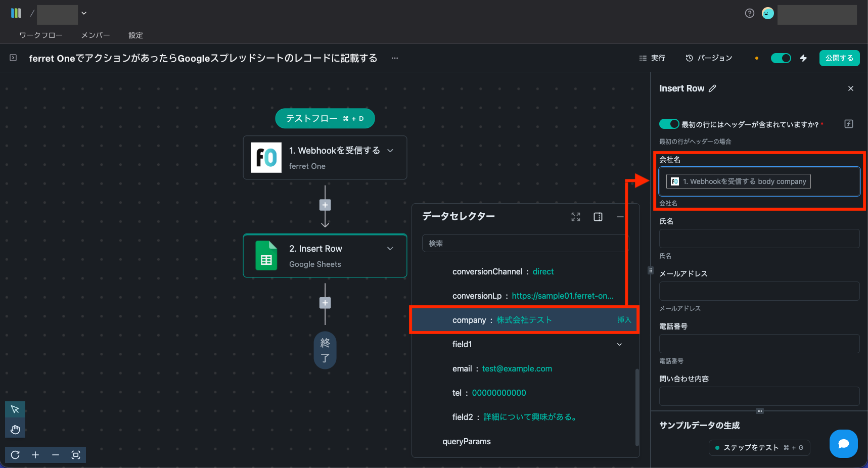Open the Webhook step dropdown chevron
This screenshot has width=868, height=468.
(x=390, y=151)
